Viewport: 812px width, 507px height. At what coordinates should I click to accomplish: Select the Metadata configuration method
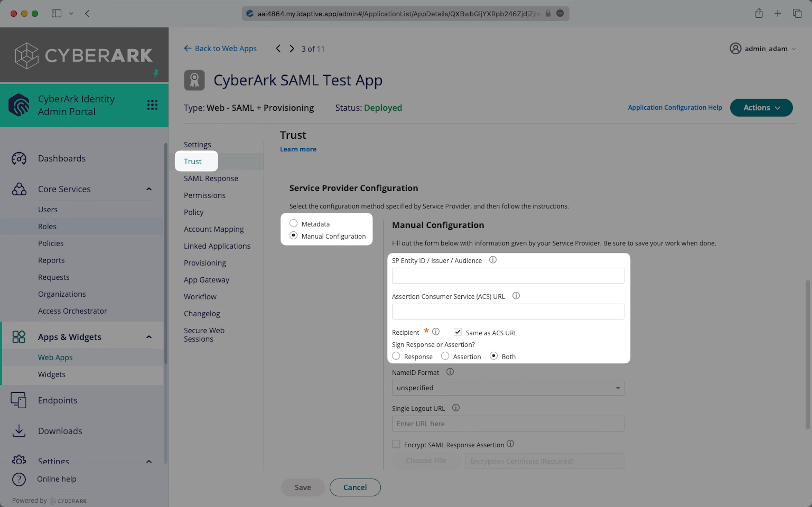tap(293, 223)
